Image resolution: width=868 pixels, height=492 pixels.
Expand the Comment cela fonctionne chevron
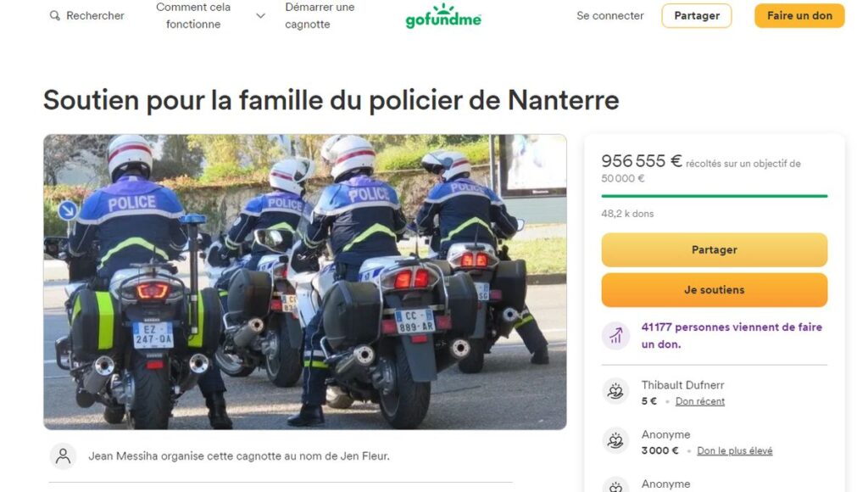click(260, 16)
